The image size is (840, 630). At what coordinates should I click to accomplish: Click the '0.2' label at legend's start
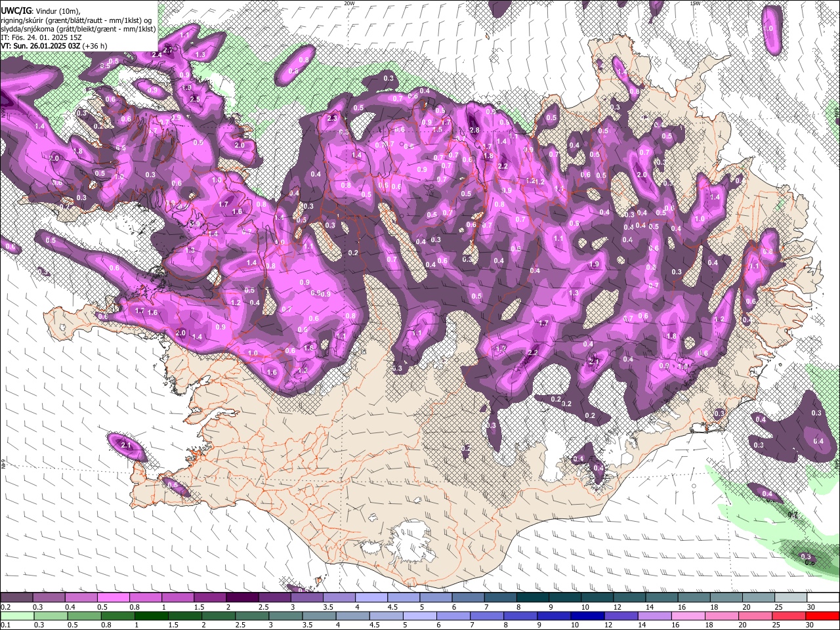click(6, 607)
